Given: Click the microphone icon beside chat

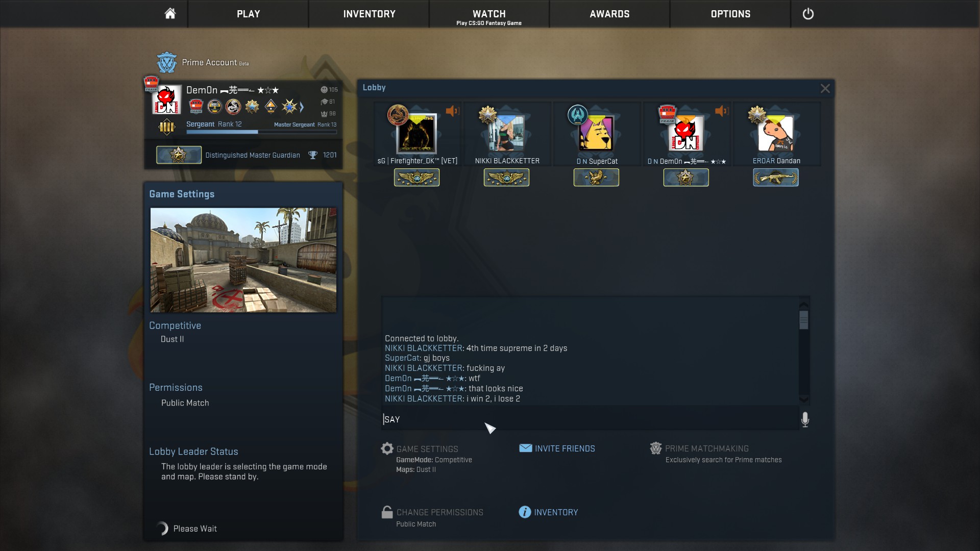Looking at the screenshot, I should (805, 419).
